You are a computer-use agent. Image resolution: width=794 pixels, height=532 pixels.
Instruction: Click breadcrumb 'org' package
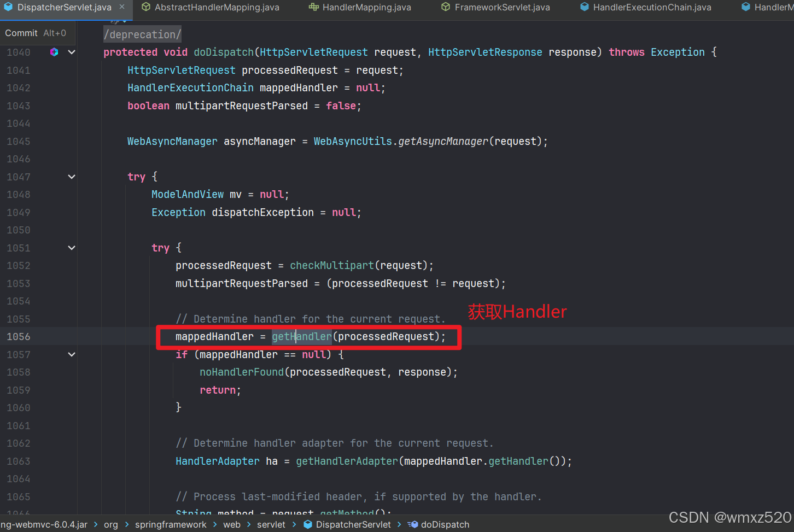[111, 524]
